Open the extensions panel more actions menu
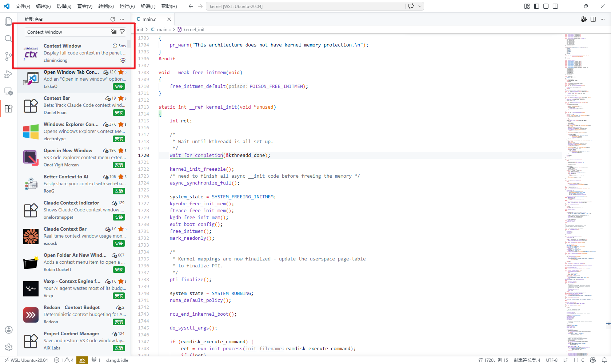611x364 pixels. (122, 19)
